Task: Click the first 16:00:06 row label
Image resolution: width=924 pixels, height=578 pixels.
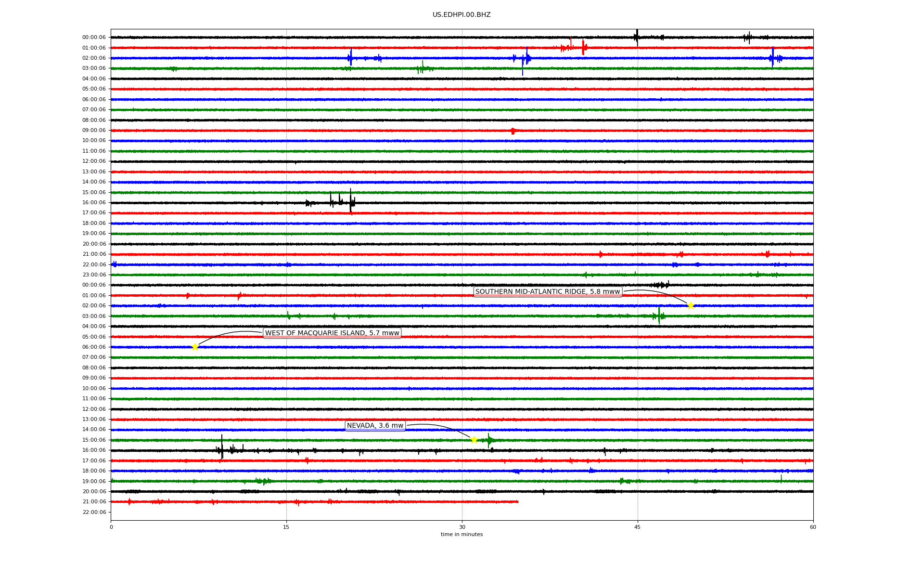Action: click(x=94, y=202)
